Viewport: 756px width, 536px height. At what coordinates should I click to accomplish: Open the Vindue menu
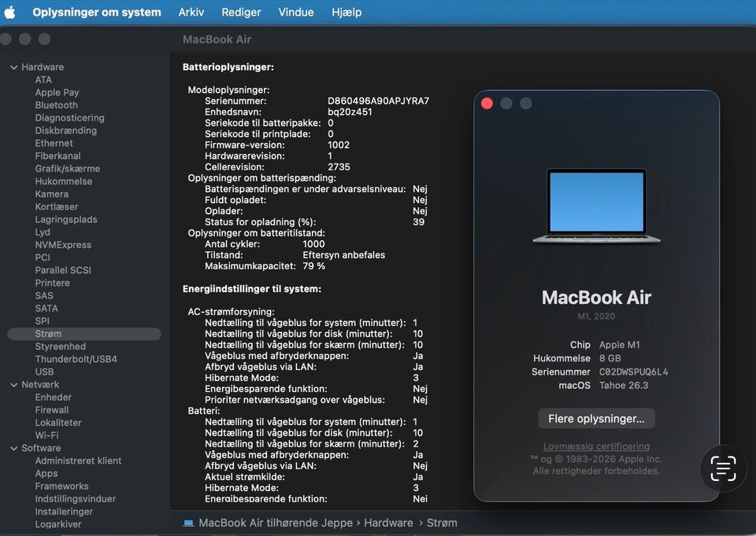click(295, 12)
